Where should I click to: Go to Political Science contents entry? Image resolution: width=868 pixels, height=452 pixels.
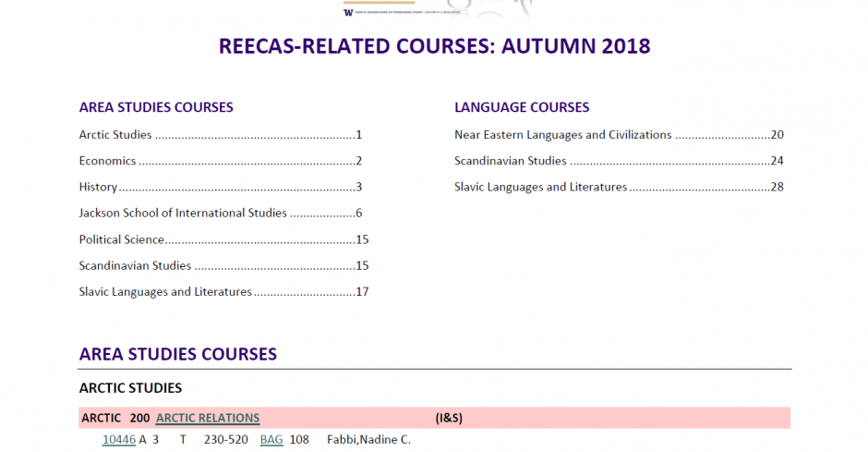tap(223, 239)
